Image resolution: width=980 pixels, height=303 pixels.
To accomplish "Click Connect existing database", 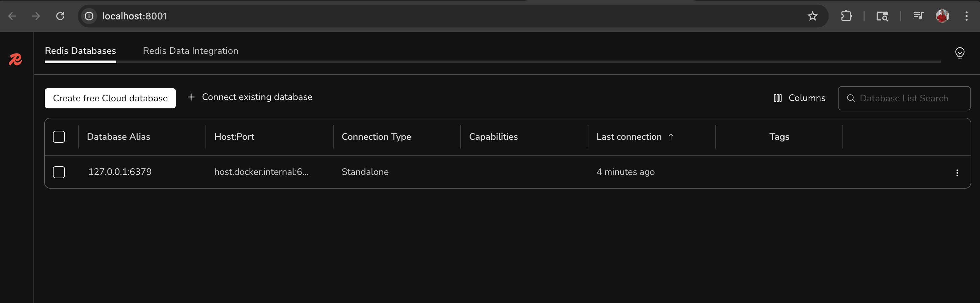I will click(x=250, y=97).
